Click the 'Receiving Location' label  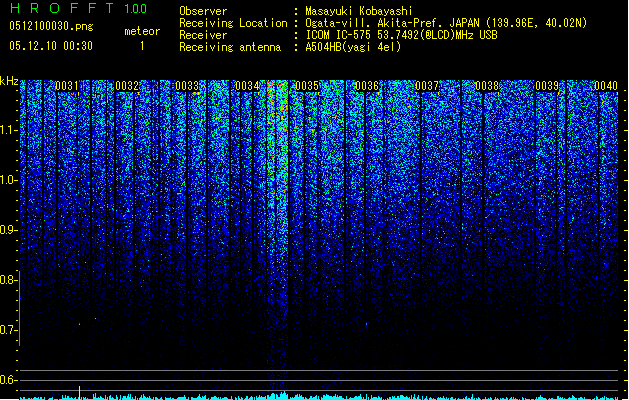pyautogui.click(x=233, y=23)
